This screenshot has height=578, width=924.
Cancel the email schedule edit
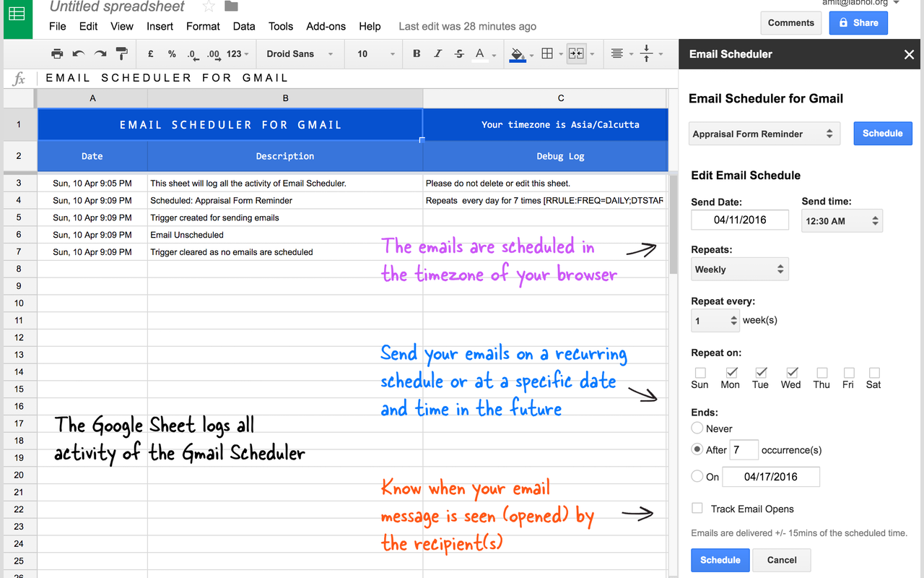[782, 560]
